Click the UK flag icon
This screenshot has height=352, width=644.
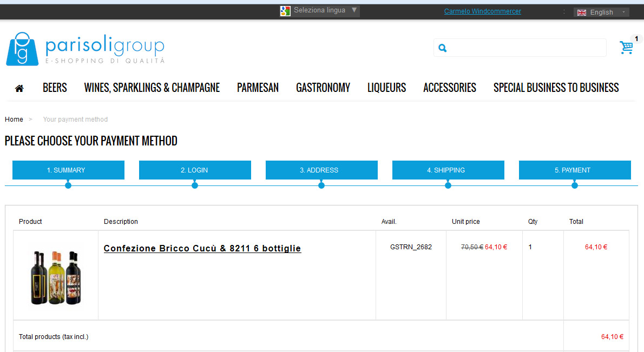coord(582,12)
